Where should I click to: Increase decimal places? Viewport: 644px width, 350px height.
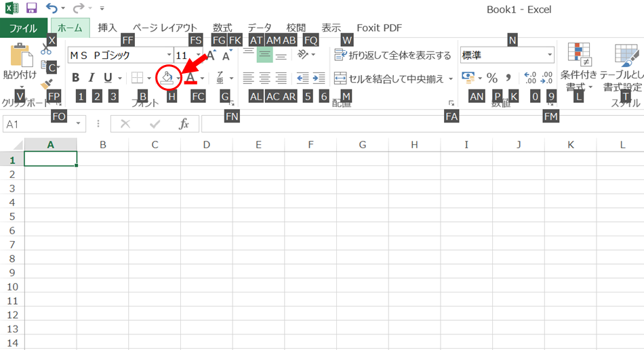point(530,78)
